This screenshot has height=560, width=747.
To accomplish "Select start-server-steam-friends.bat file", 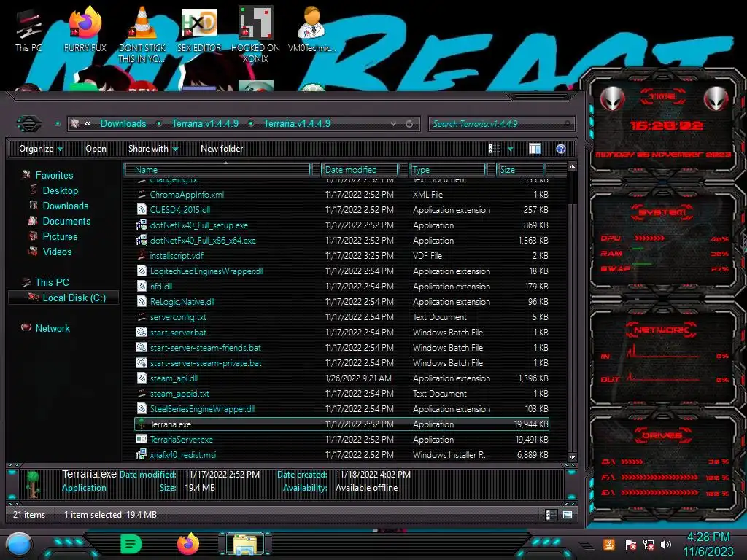I will (x=205, y=348).
